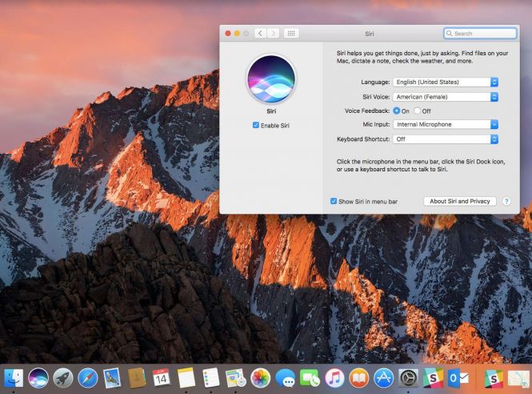Click the large Siri logo in preferences
The image size is (532, 394).
coord(271,79)
